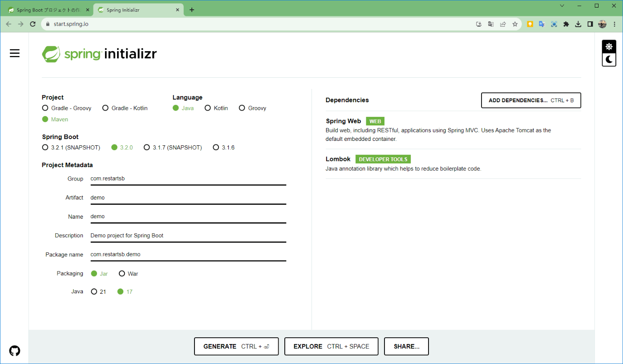Image resolution: width=623 pixels, height=364 pixels.
Task: Open the Extensions puzzle icon
Action: coord(566,24)
